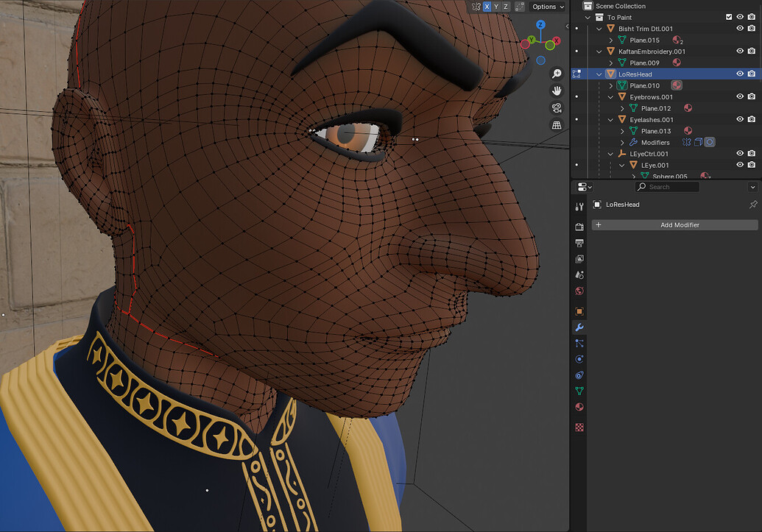
Task: Select the Material Properties tab
Action: [x=579, y=407]
